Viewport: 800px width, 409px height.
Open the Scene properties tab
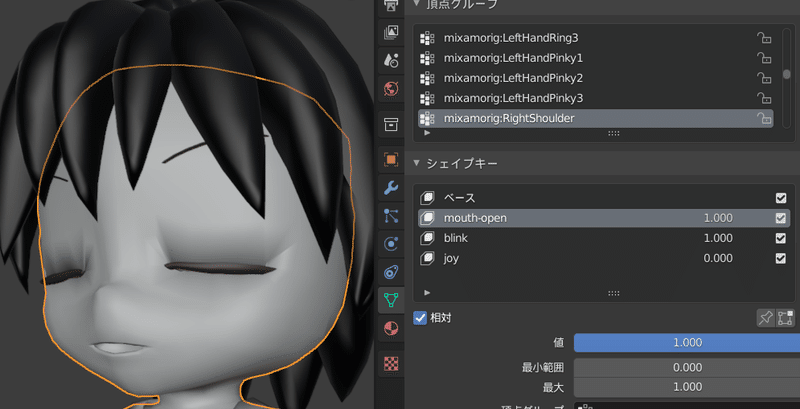pyautogui.click(x=391, y=60)
